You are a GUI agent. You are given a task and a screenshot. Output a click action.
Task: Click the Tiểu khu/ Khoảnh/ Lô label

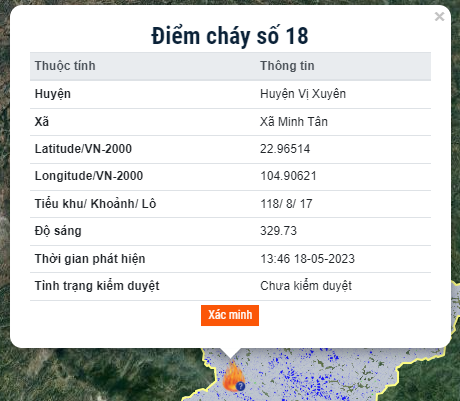coord(95,204)
